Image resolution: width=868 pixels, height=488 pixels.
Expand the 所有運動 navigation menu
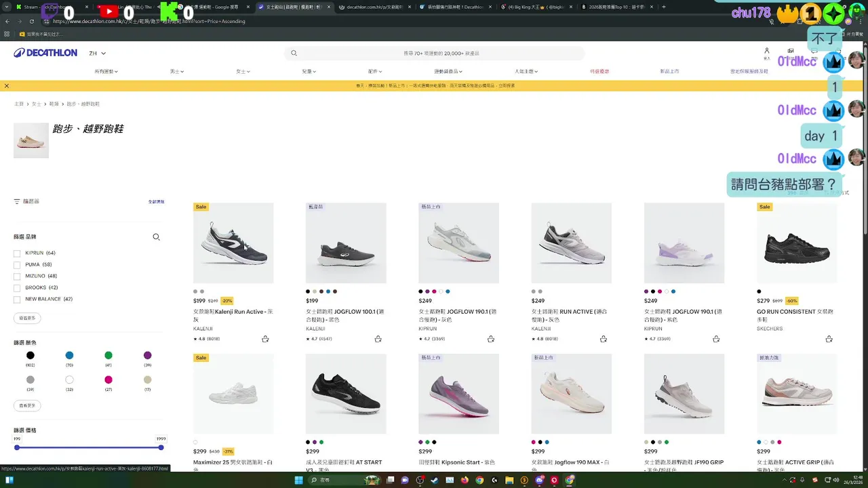pyautogui.click(x=106, y=71)
